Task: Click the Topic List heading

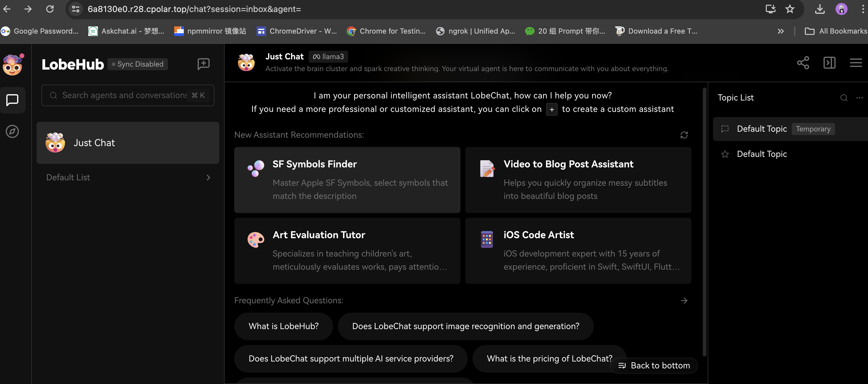Action: click(735, 98)
